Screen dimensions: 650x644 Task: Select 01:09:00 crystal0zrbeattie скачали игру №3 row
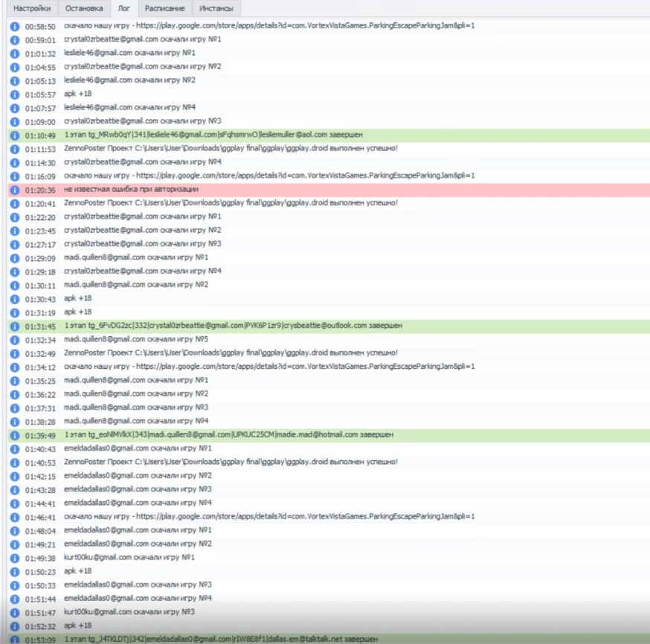click(x=328, y=122)
